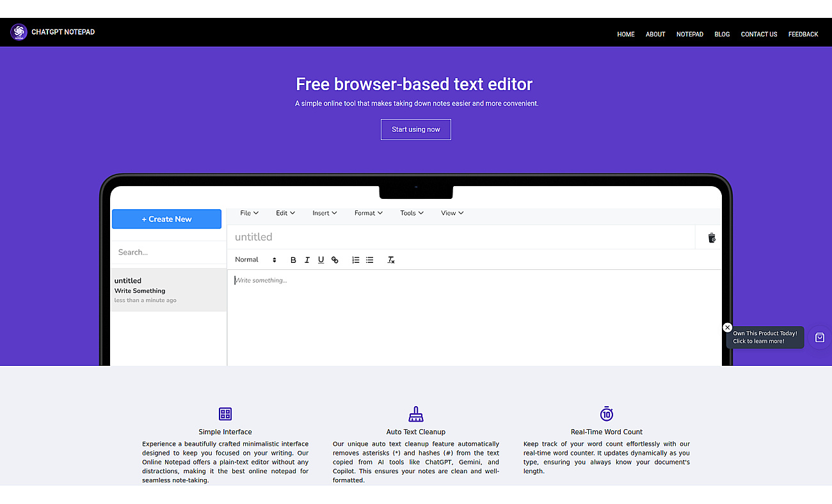The height and width of the screenshot is (504, 832).
Task: Close the Own This Product popup
Action: point(727,327)
